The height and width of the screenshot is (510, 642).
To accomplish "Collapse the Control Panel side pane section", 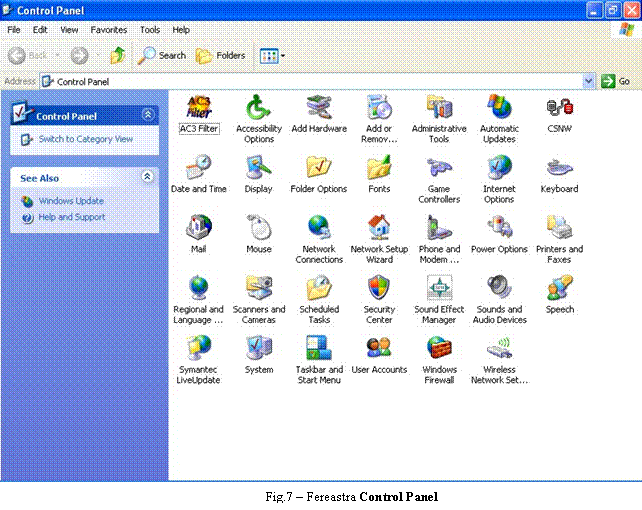I will (x=148, y=115).
